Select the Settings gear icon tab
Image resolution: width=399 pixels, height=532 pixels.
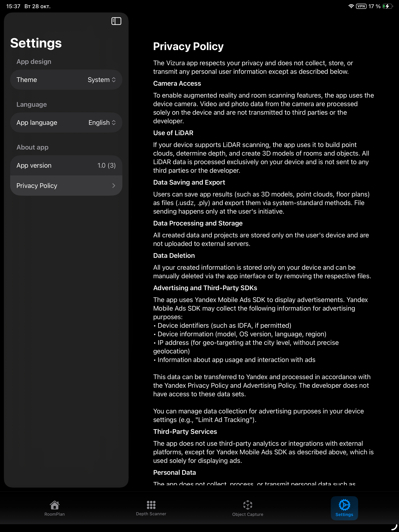point(344,505)
